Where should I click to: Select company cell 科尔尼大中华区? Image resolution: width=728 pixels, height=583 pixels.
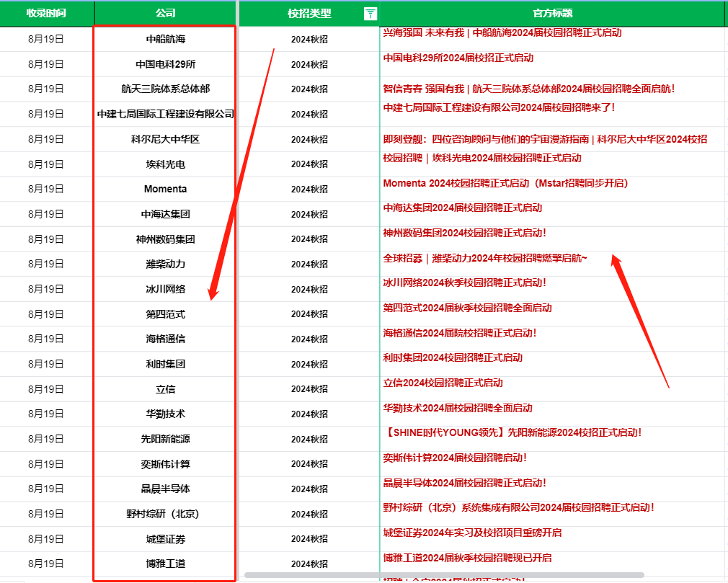coord(165,139)
